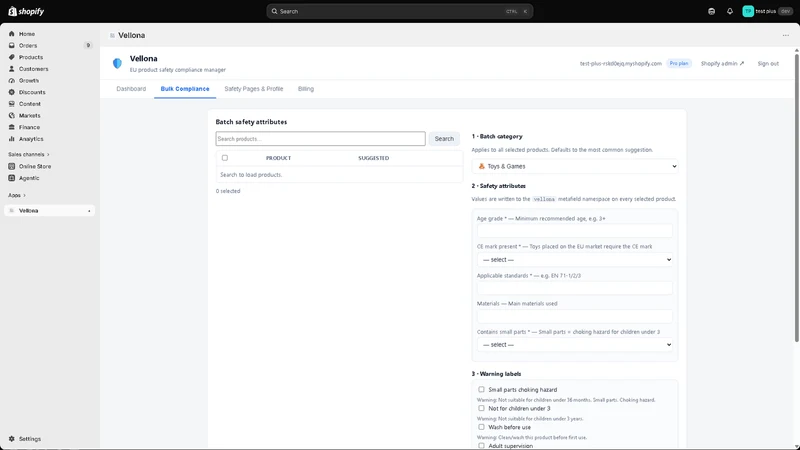
Task: Enable the Adult supervision warning label
Action: coord(481,446)
